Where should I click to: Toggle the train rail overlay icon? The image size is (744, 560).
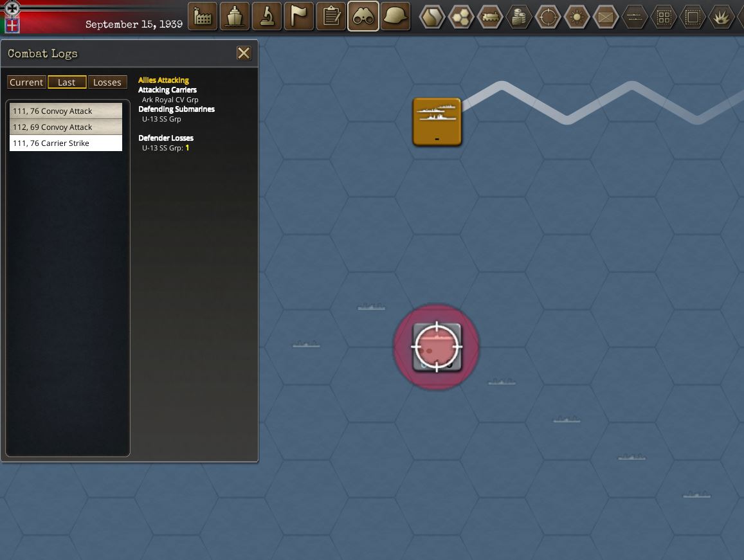[489, 17]
